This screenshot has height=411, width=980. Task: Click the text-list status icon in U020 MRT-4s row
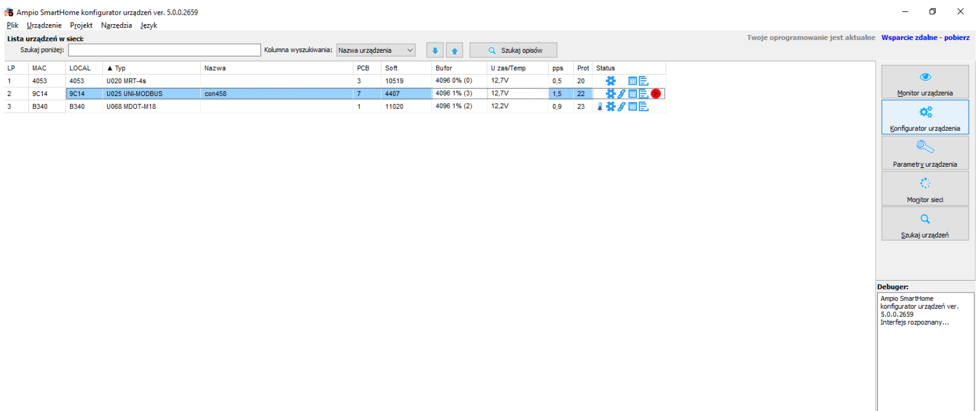point(643,81)
